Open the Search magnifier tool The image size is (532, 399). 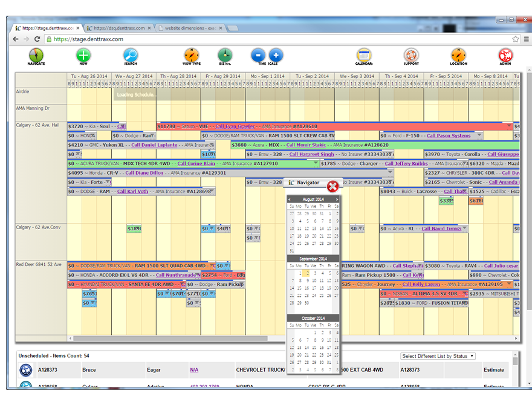pyautogui.click(x=131, y=56)
